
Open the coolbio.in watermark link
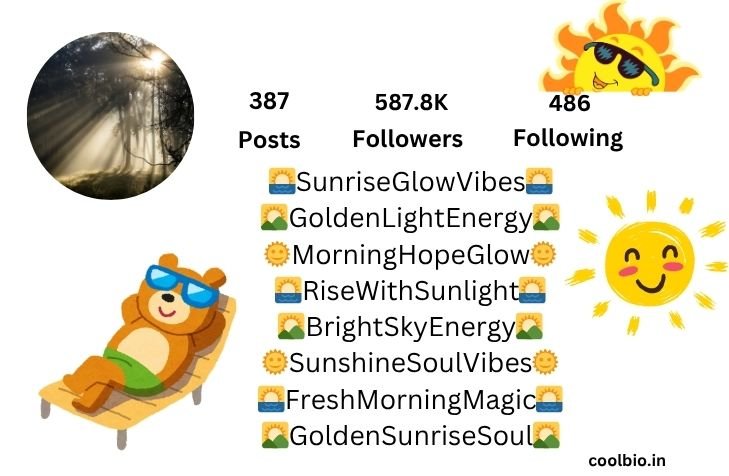tap(627, 461)
